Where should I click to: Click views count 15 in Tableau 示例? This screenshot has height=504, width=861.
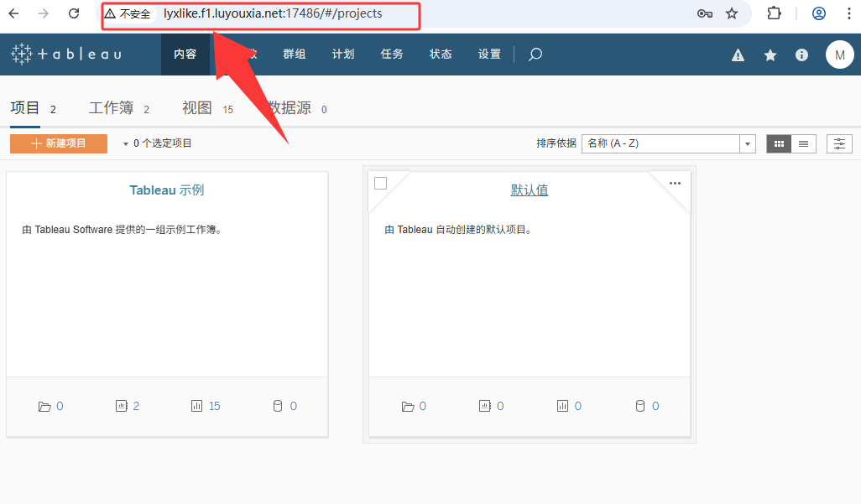pyautogui.click(x=206, y=406)
